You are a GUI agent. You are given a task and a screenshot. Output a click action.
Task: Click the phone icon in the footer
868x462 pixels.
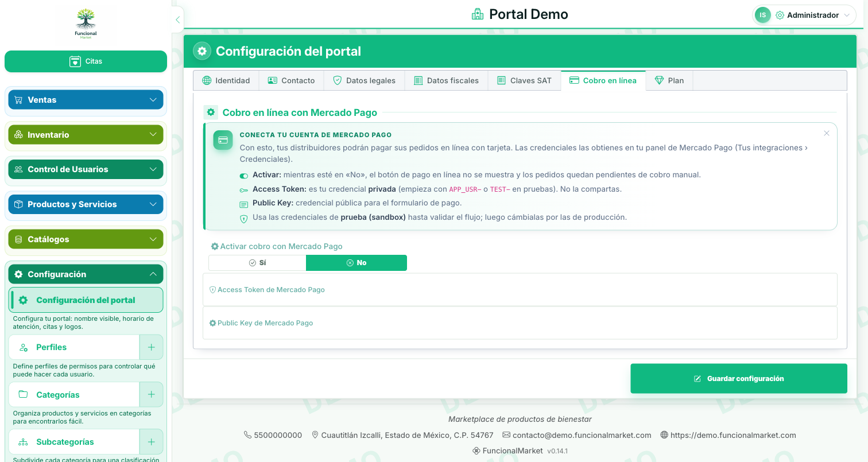point(248,435)
